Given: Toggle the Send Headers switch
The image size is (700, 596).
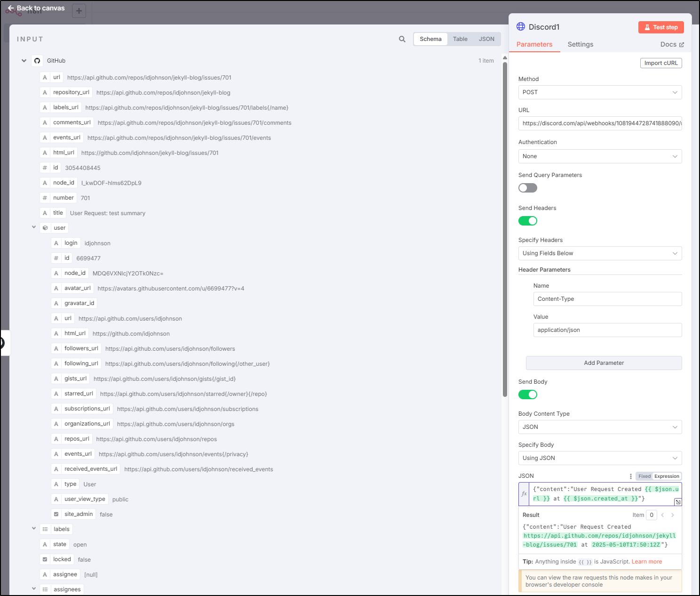Looking at the screenshot, I should pos(528,221).
